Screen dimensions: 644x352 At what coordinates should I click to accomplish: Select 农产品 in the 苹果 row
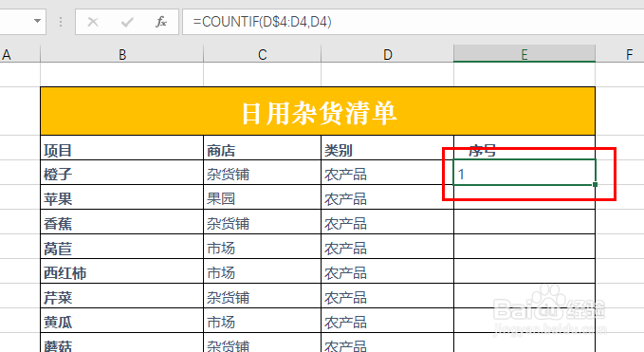click(387, 197)
